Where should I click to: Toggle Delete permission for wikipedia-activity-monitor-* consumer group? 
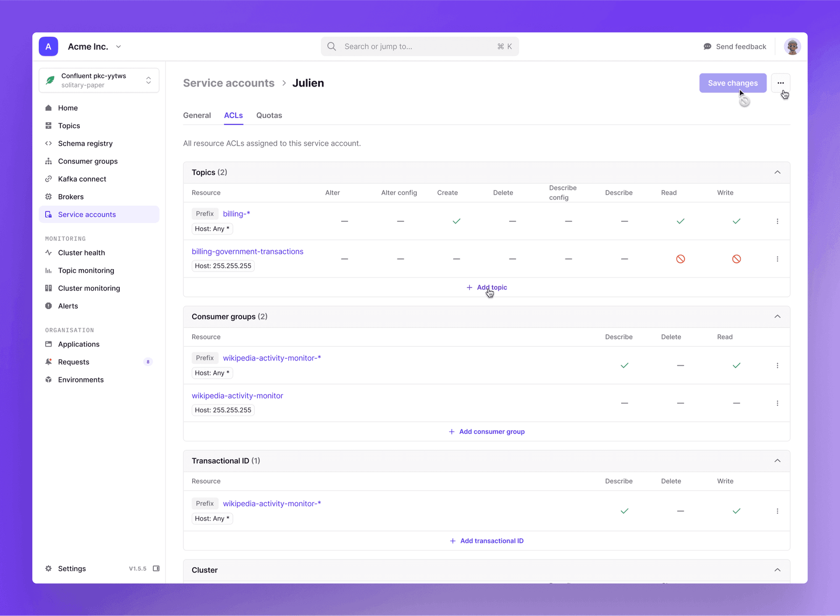(x=680, y=366)
